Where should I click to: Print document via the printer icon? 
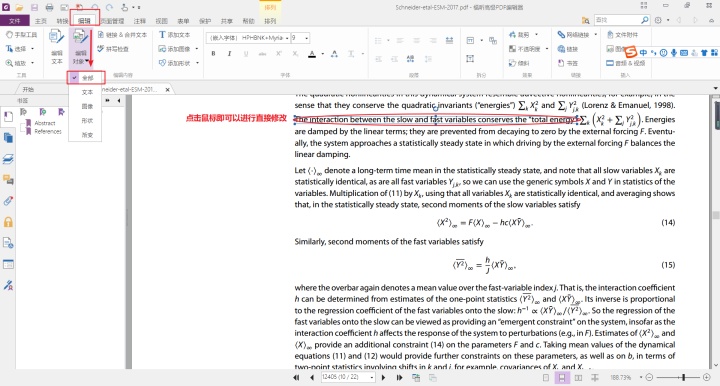pyautogui.click(x=50, y=7)
